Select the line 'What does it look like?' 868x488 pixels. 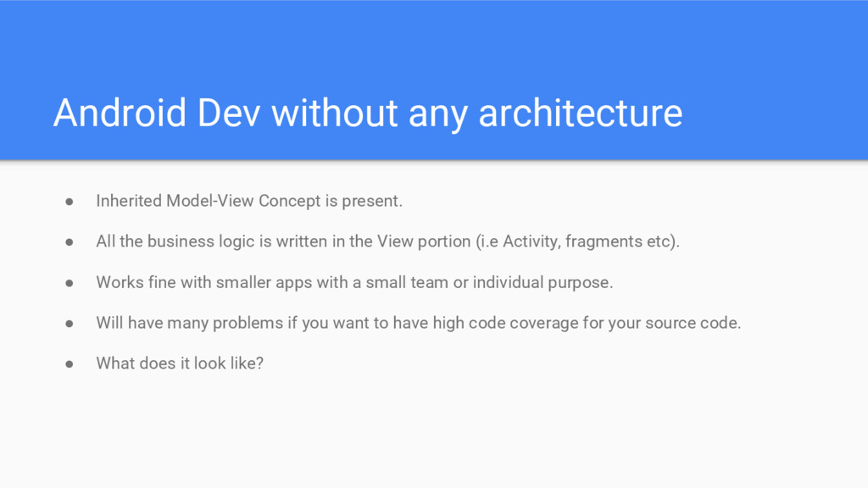(x=180, y=363)
